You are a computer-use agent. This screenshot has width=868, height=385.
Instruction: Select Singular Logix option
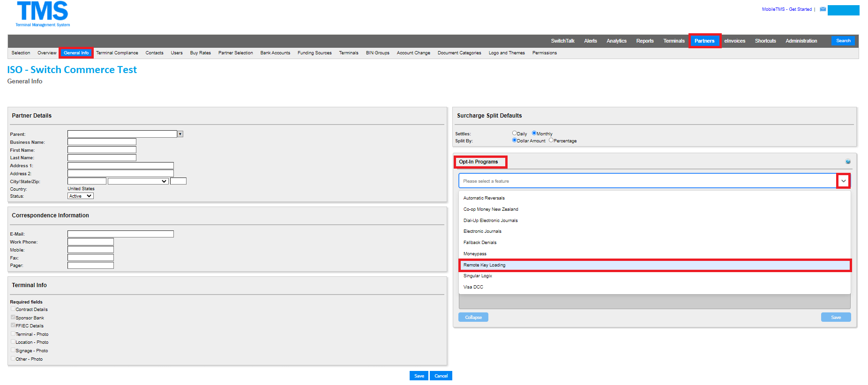coord(655,276)
